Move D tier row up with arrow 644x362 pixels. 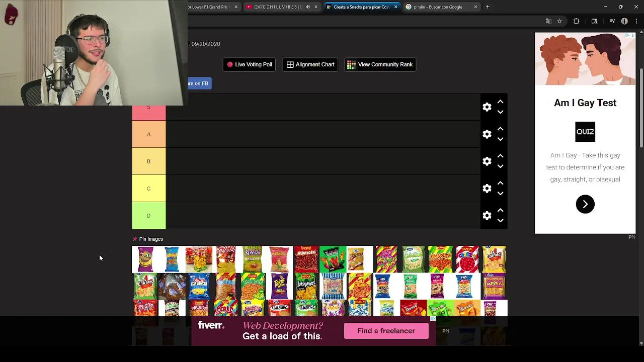pos(500,210)
